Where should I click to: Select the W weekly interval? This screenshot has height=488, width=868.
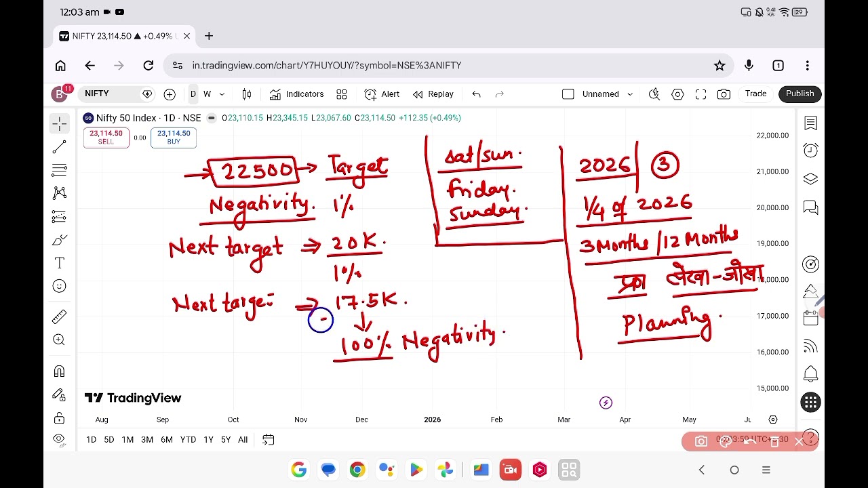[x=208, y=94]
